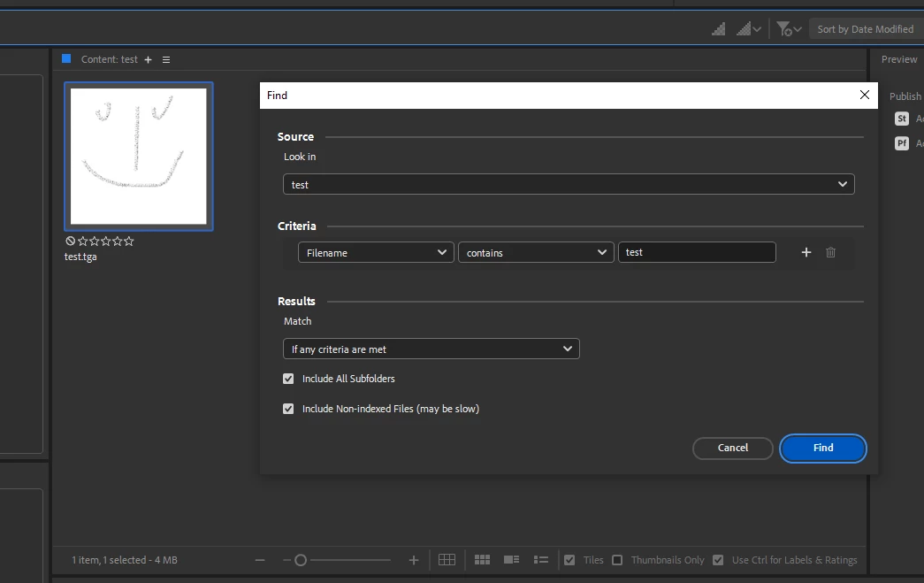Screen dimensions: 924x583
Task: Enable Thumbnails Only checkbox
Action: tap(617, 560)
